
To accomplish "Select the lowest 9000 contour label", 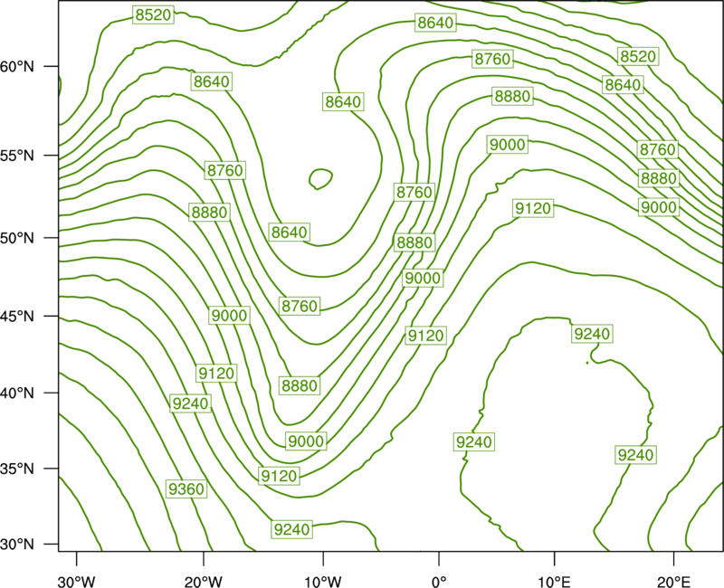I will pyautogui.click(x=306, y=441).
